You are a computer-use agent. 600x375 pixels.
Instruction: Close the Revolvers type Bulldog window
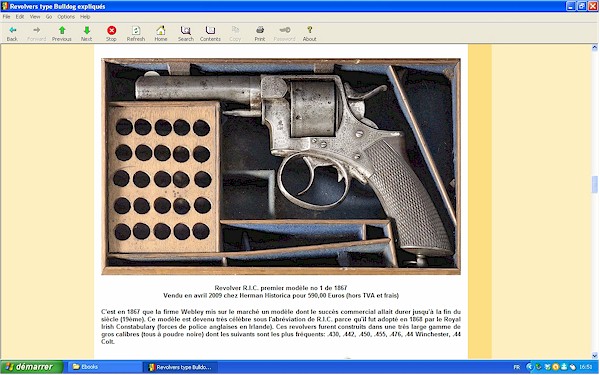pos(593,6)
